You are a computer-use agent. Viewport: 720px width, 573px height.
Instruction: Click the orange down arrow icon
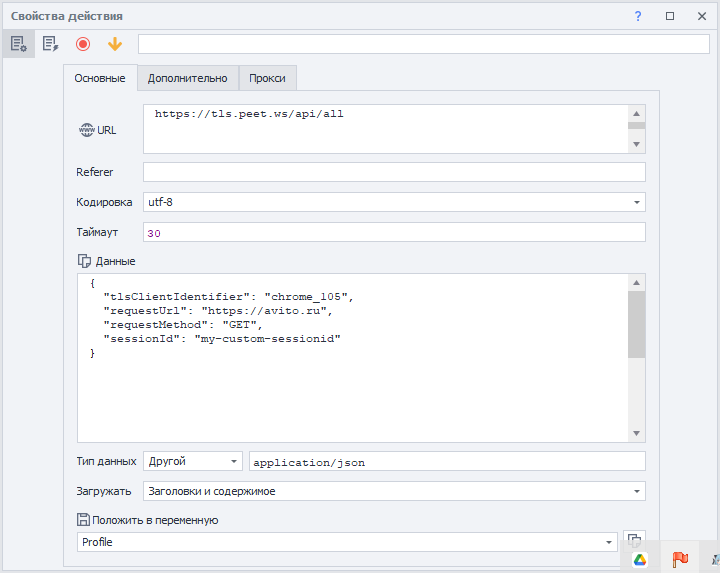coord(115,44)
